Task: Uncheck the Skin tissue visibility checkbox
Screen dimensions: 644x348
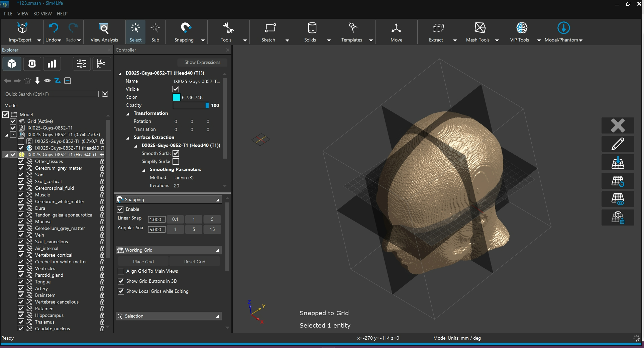Action: (21, 175)
